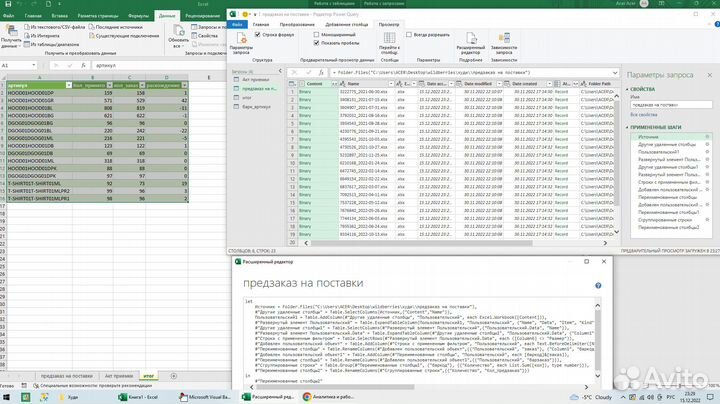Click the add new sheet plus button
This screenshot has width=720, height=404.
click(x=173, y=376)
